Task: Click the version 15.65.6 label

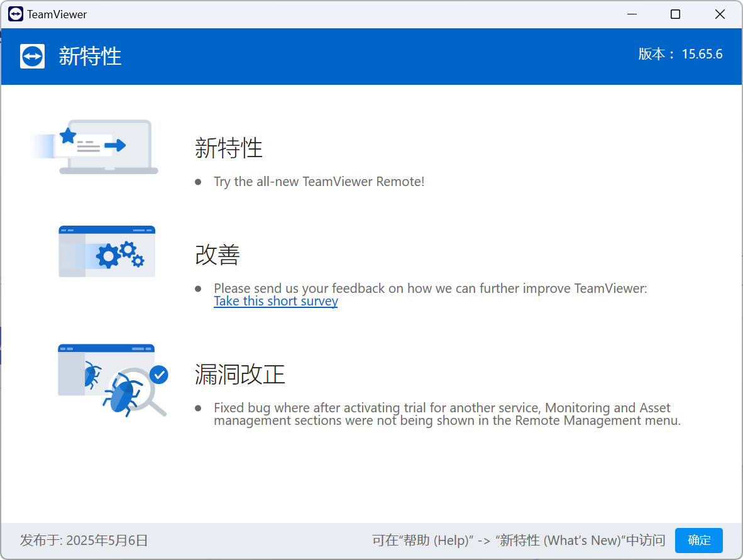Action: coord(680,54)
